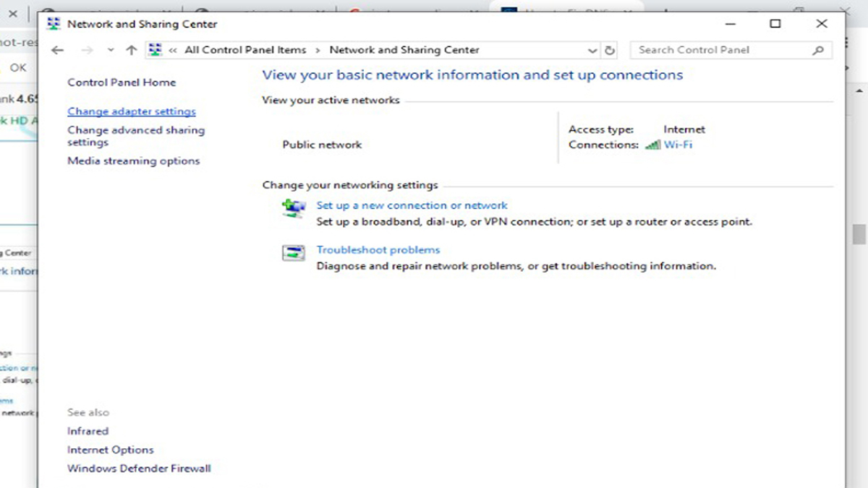Expand the recent locations chevron beside the arrows
The height and width of the screenshot is (488, 868).
tap(109, 50)
